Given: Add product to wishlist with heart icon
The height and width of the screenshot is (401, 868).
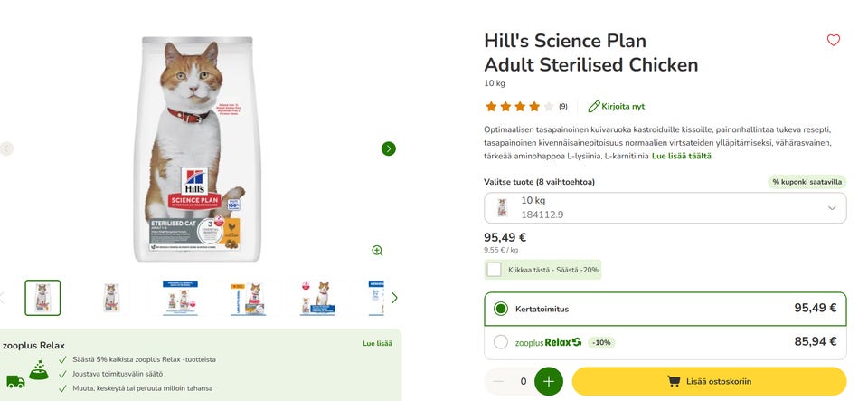Looking at the screenshot, I should (834, 40).
